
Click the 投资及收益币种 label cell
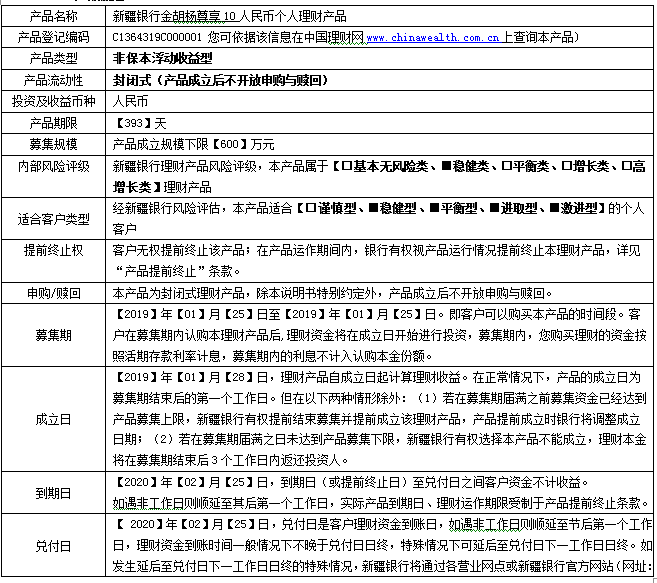53,101
